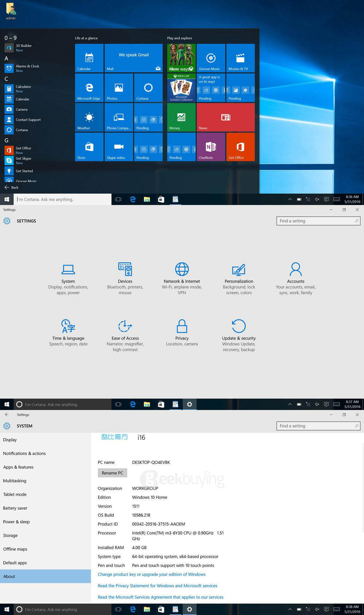Select Contact Support in the app list

click(28, 120)
